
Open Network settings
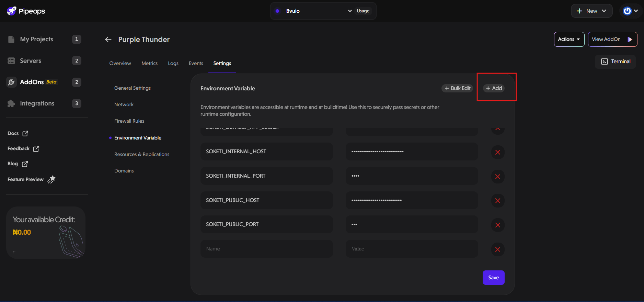click(124, 104)
